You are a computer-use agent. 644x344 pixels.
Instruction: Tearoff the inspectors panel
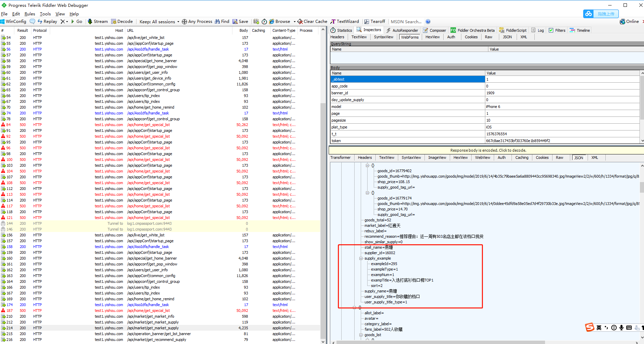[x=374, y=22]
